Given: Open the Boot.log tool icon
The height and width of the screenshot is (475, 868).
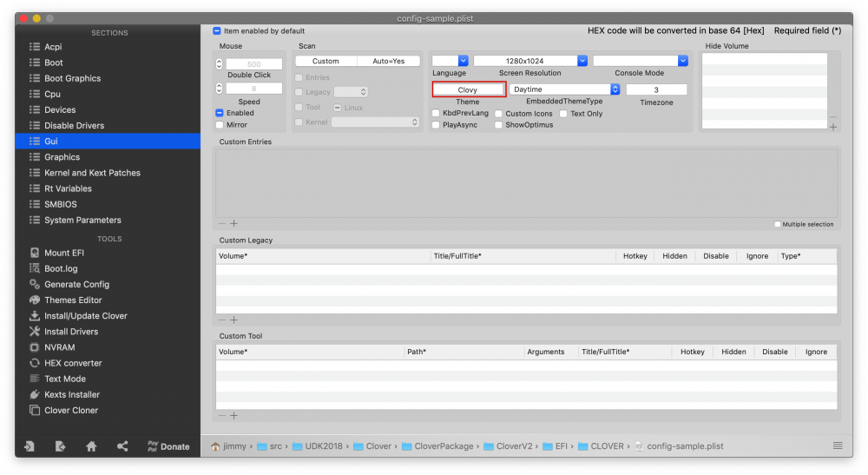Looking at the screenshot, I should click(x=35, y=268).
